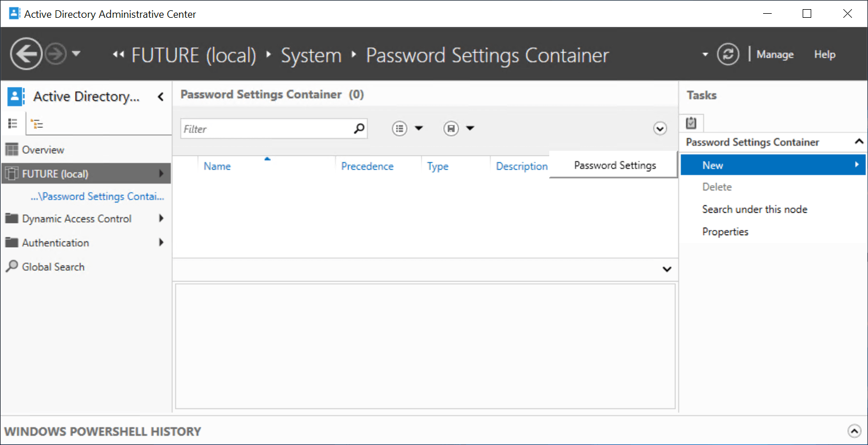Sort list by Precedence column
Viewport: 868px width, 445px height.
(x=367, y=166)
